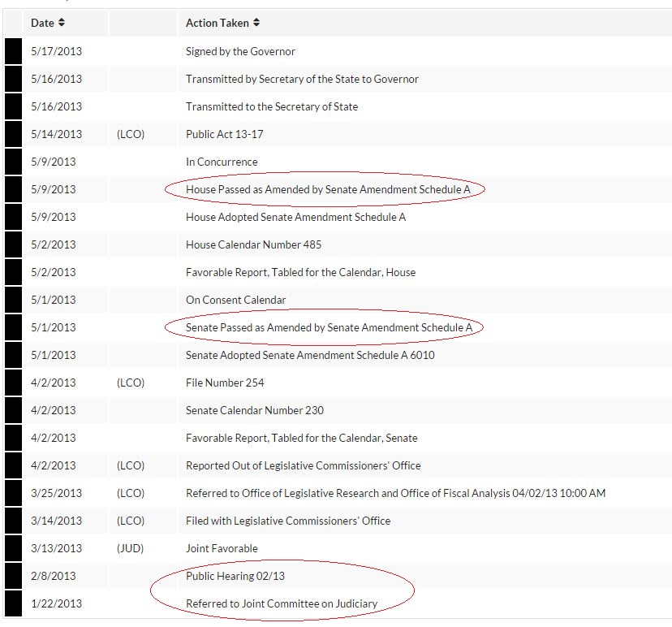Click the Date column header

pyautogui.click(x=42, y=23)
